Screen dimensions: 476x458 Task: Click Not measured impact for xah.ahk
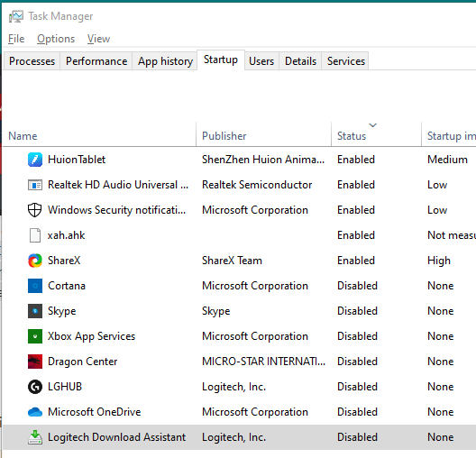click(452, 235)
